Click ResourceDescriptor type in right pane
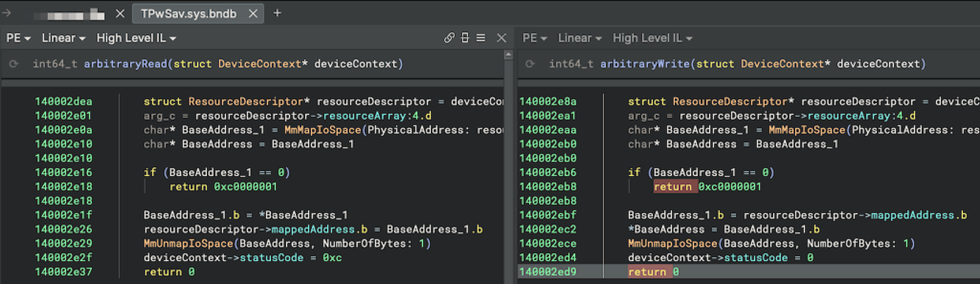The image size is (980, 284). tap(730, 101)
